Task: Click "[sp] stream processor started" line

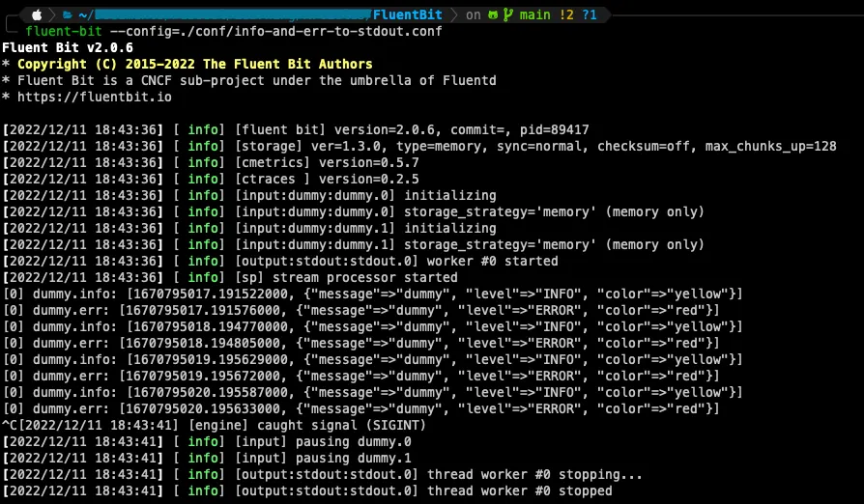Action: pyautogui.click(x=230, y=278)
